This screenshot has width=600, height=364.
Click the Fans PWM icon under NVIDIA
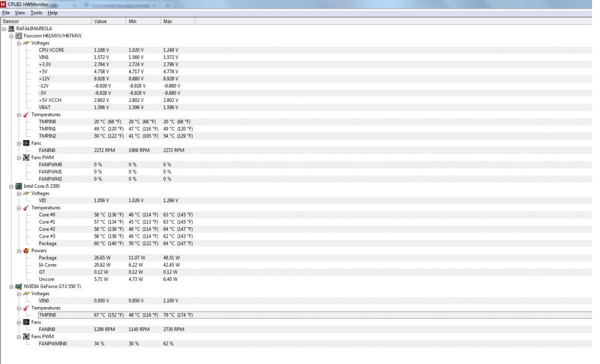click(x=26, y=337)
